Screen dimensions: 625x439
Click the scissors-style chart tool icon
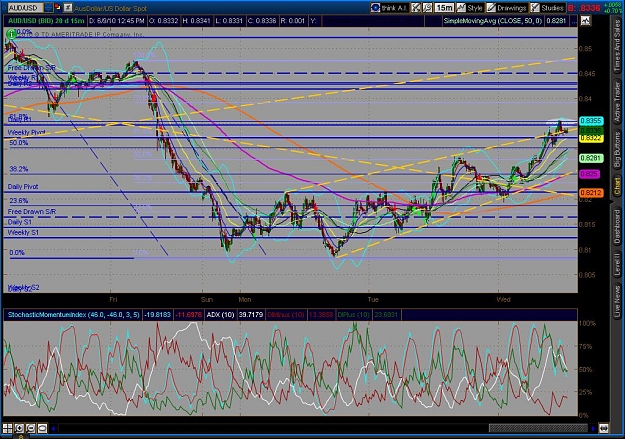416,8
